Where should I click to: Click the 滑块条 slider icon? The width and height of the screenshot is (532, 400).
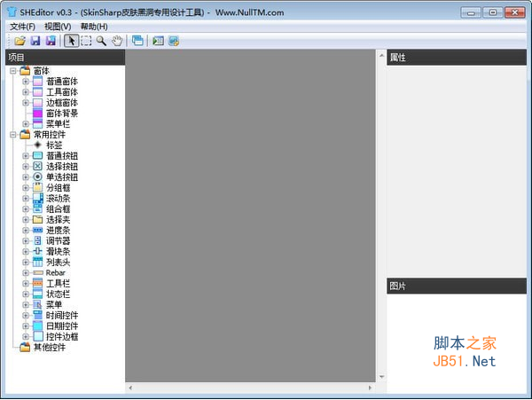37,251
